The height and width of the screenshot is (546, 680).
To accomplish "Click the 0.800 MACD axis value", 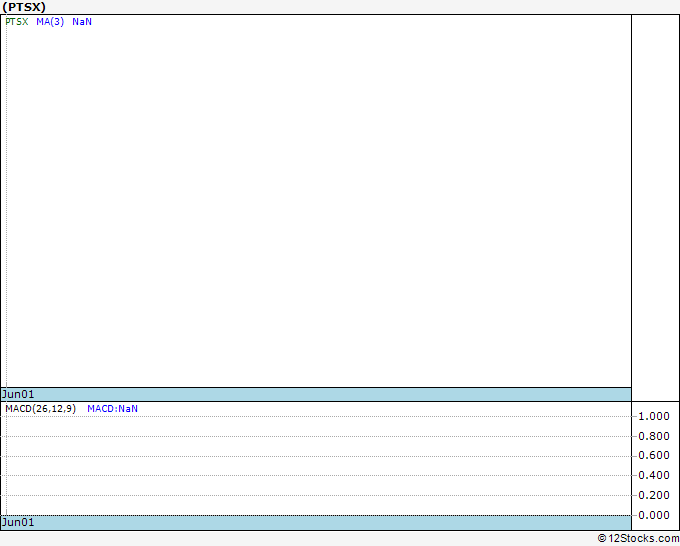I will tap(653, 436).
